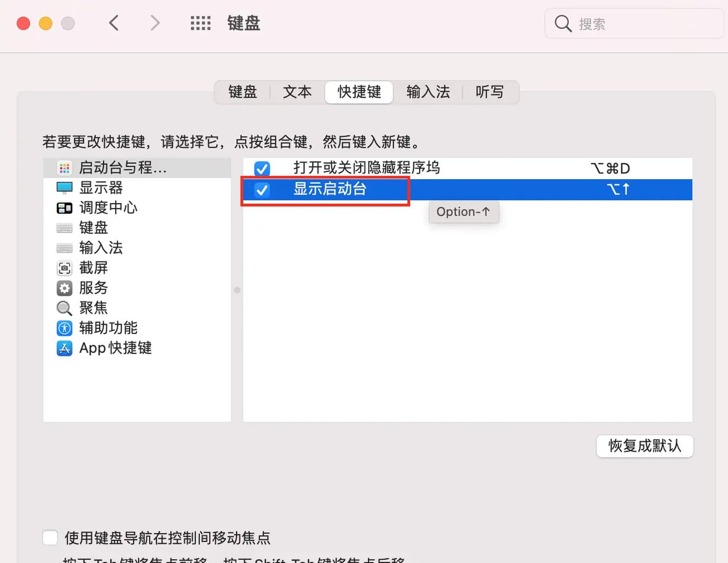
Task: Open 输入法 shortcut category
Action: pyautogui.click(x=101, y=247)
